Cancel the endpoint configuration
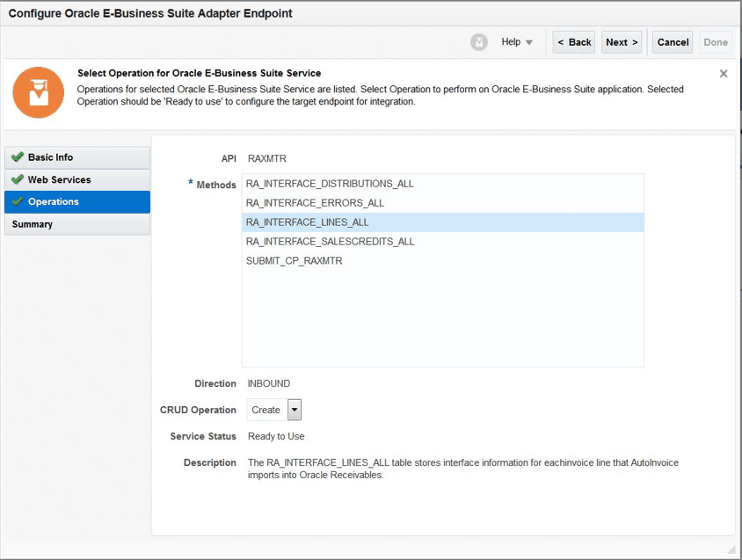The width and height of the screenshot is (742, 560). click(672, 41)
